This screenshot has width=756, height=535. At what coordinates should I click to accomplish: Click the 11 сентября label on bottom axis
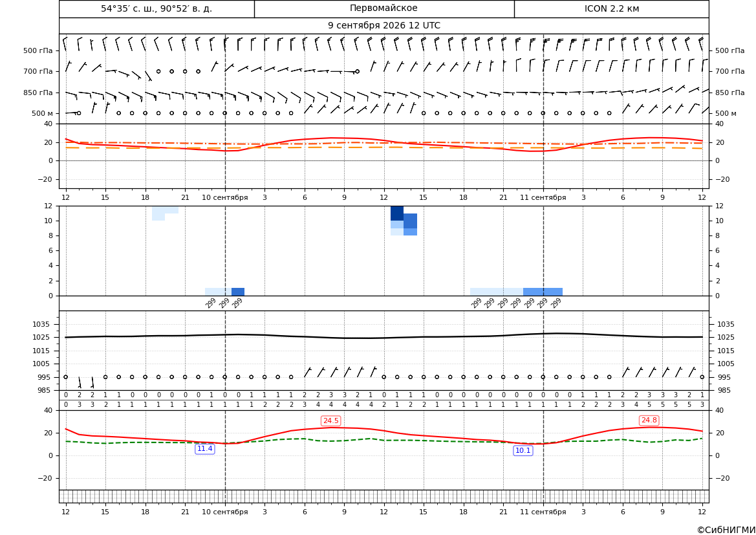(x=543, y=512)
